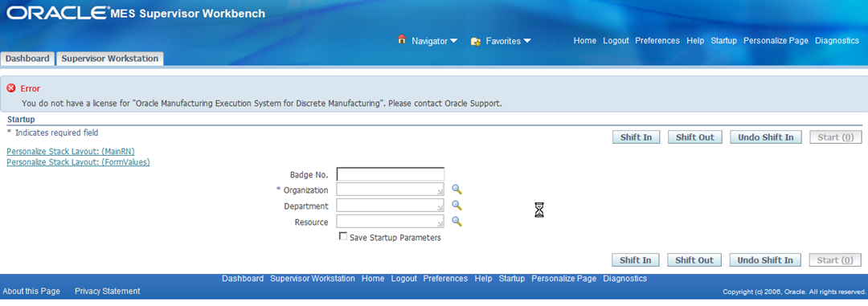868x306 pixels.
Task: Click the upper Start (0) button
Action: 835,137
